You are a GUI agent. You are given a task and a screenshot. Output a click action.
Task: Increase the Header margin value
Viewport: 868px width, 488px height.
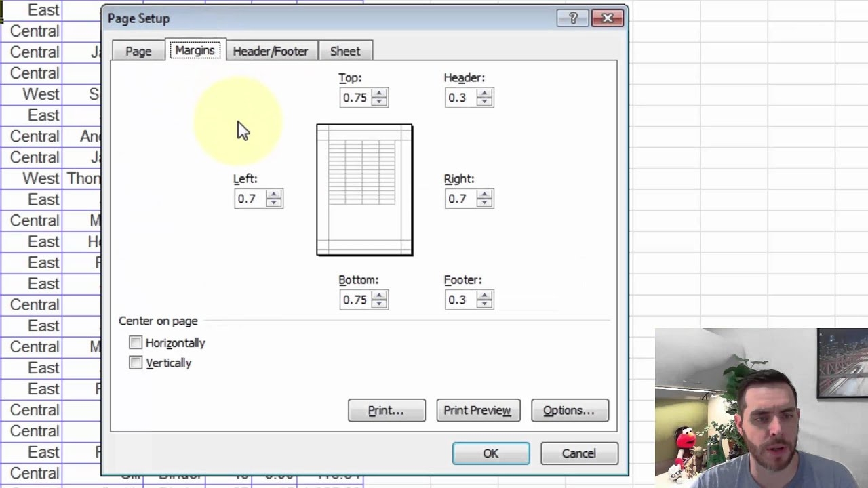[x=484, y=94]
